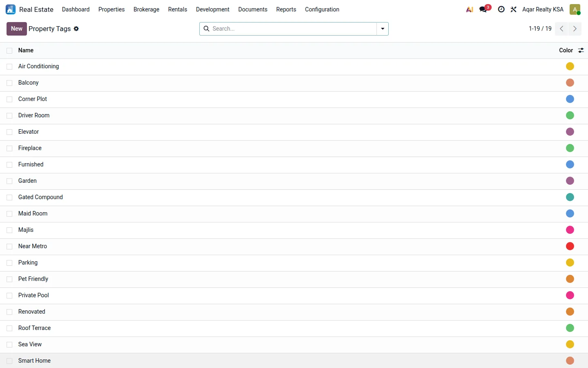The image size is (588, 368).
Task: Open the optional columns adjust icon
Action: (581, 50)
